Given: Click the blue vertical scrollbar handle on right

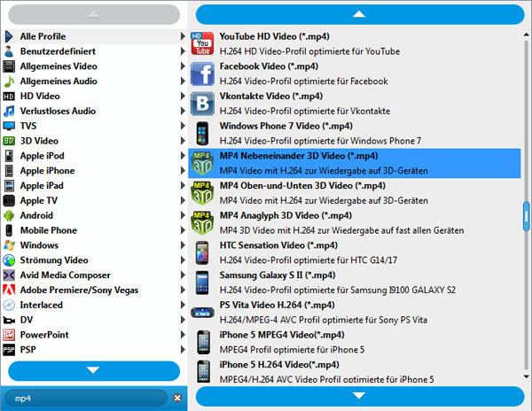Looking at the screenshot, I should click(x=526, y=215).
